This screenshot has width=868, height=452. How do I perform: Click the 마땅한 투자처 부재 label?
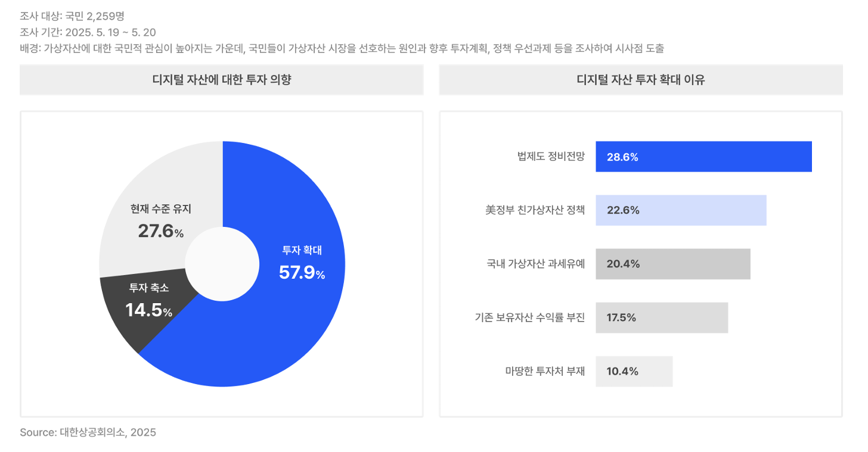[x=544, y=371]
